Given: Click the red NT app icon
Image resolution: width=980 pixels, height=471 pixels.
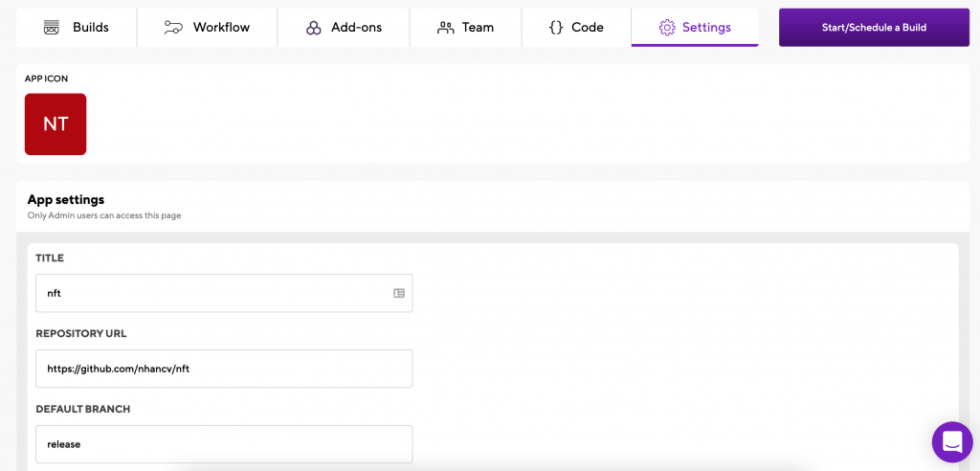Looking at the screenshot, I should 56,123.
